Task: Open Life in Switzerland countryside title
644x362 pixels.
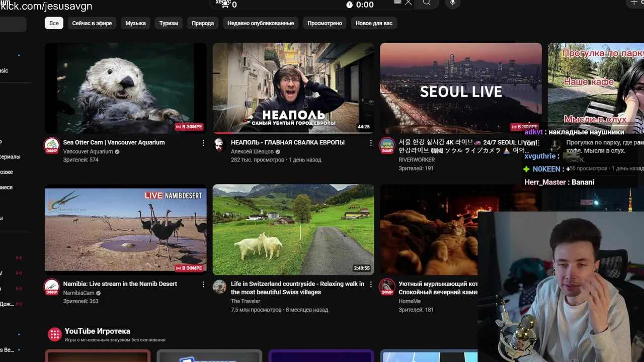Action: click(x=297, y=288)
